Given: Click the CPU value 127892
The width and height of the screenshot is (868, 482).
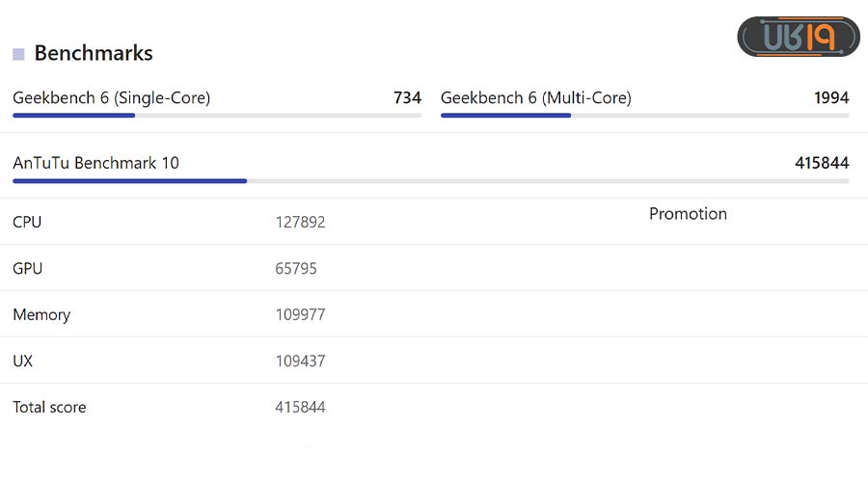Looking at the screenshot, I should [x=300, y=222].
